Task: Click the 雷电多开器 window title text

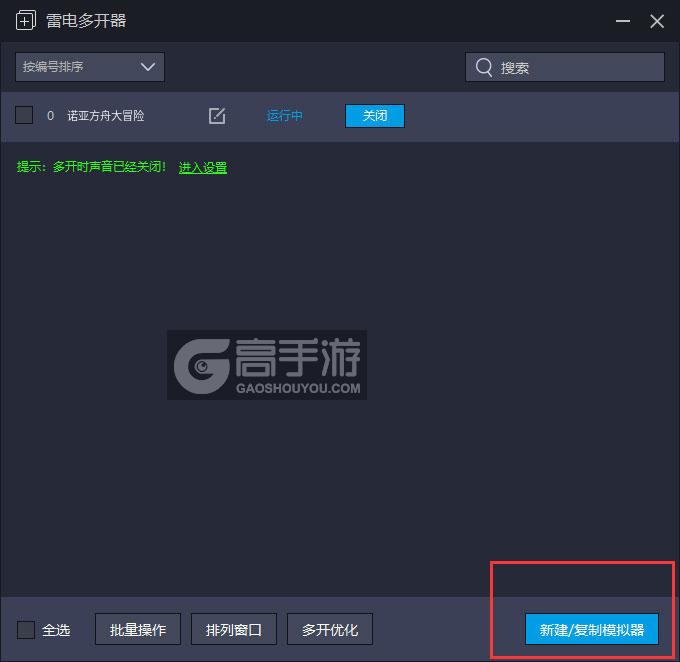Action: (x=86, y=20)
